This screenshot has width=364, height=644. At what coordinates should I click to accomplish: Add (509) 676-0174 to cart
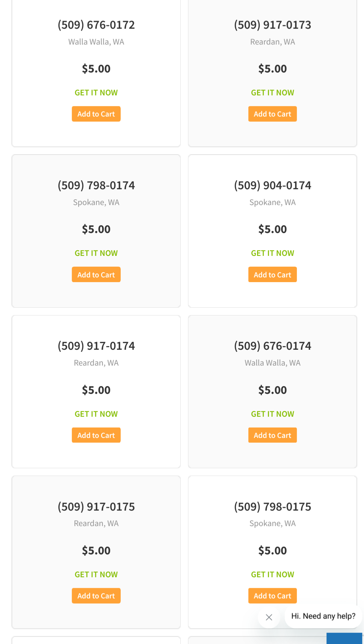coord(272,435)
